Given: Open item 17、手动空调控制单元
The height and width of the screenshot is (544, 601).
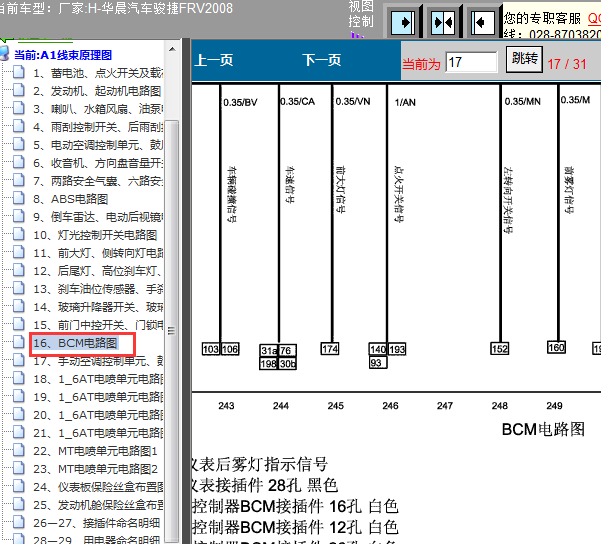Looking at the screenshot, I should point(98,361).
